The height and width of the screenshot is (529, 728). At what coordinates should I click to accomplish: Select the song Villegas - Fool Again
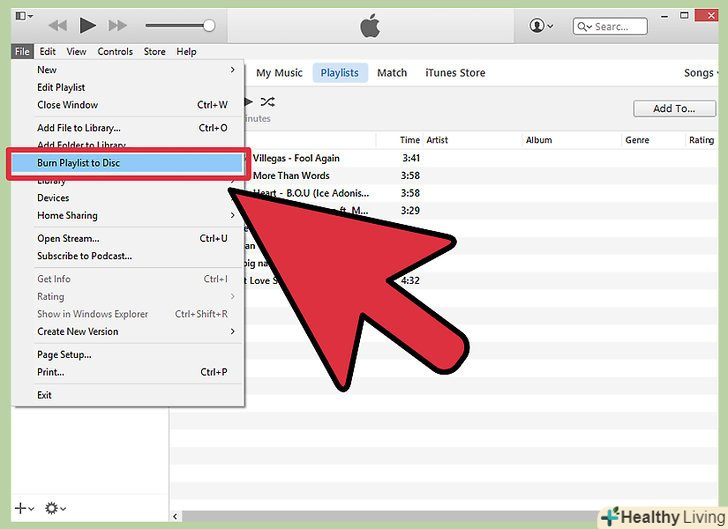click(x=296, y=158)
